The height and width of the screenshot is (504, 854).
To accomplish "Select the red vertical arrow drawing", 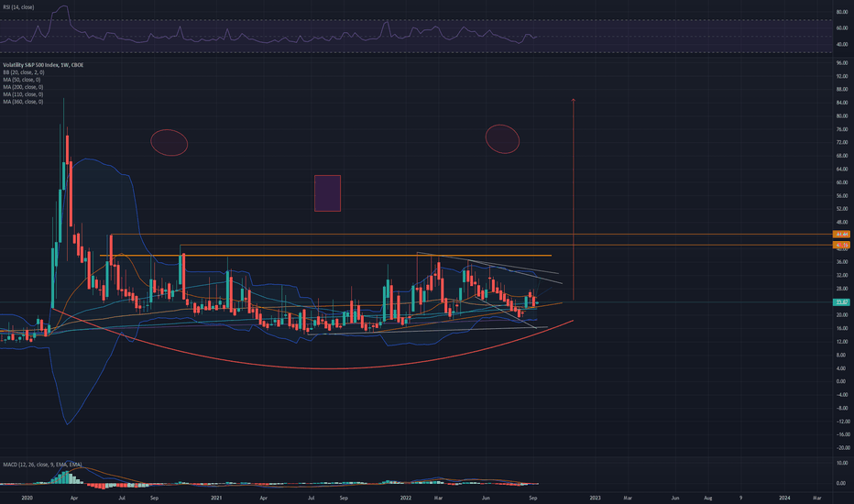I will (573, 199).
